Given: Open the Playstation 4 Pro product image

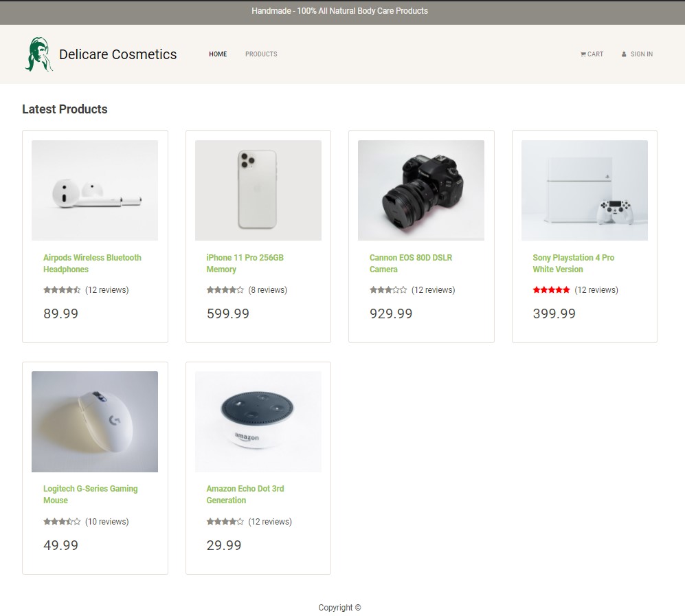Looking at the screenshot, I should click(585, 190).
